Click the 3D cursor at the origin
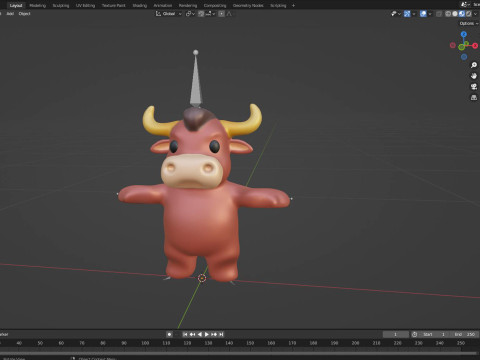 point(202,278)
